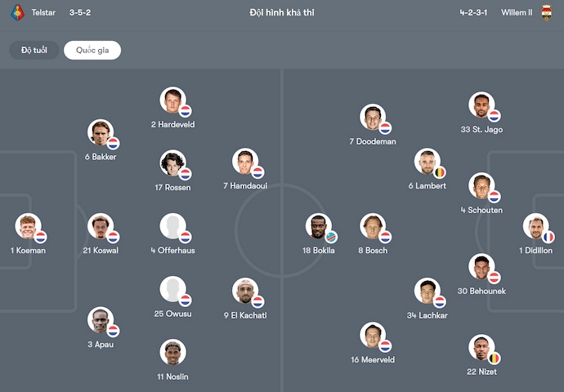Click Nizet's Belgium flag icon

[x=494, y=359]
